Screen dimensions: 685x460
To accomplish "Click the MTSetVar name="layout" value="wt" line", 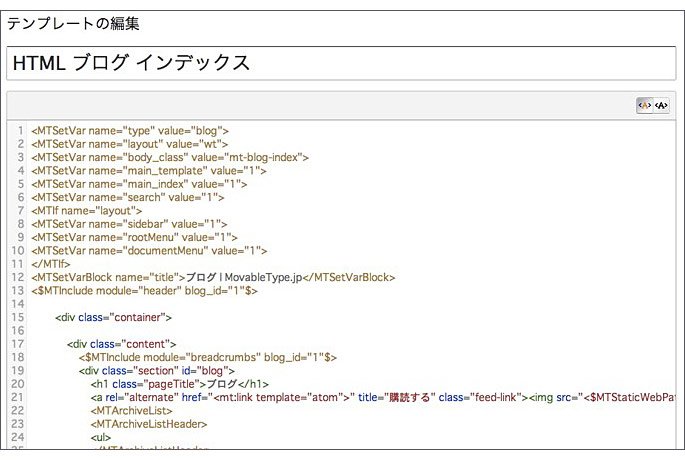I will pyautogui.click(x=129, y=144).
